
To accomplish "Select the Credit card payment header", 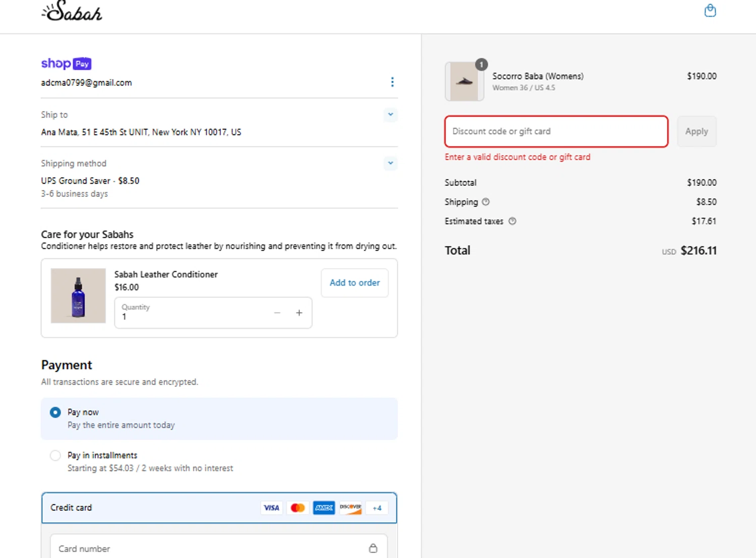I will point(219,508).
